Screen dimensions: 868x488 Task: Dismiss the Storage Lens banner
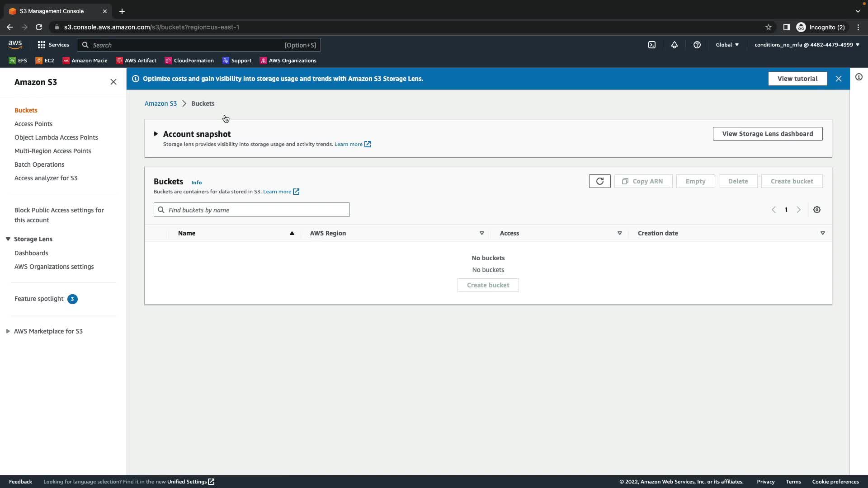pos(838,79)
